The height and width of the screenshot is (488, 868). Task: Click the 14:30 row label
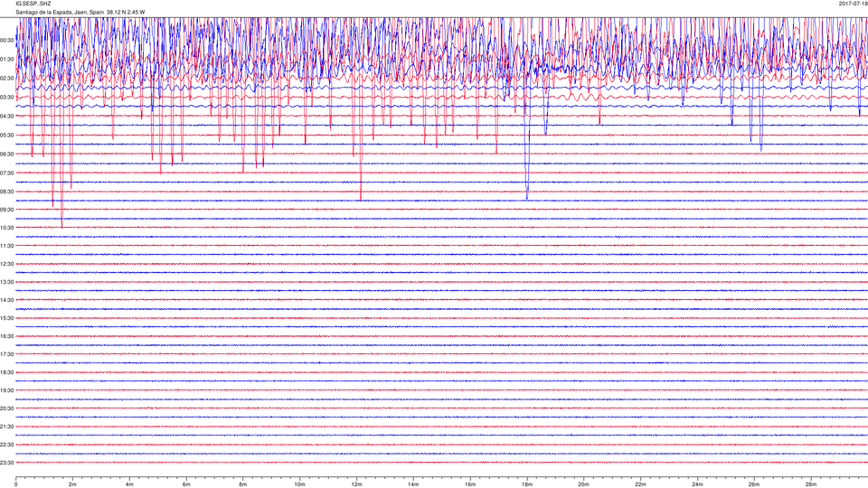(x=7, y=300)
